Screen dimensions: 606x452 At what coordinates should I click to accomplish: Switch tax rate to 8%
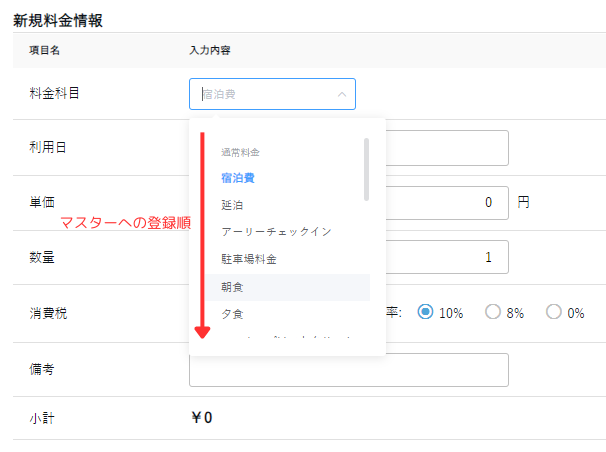pyautogui.click(x=492, y=312)
